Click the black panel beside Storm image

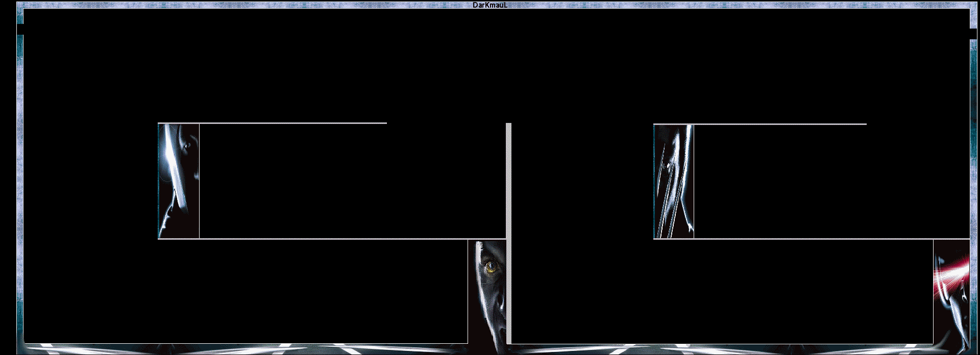[351, 182]
